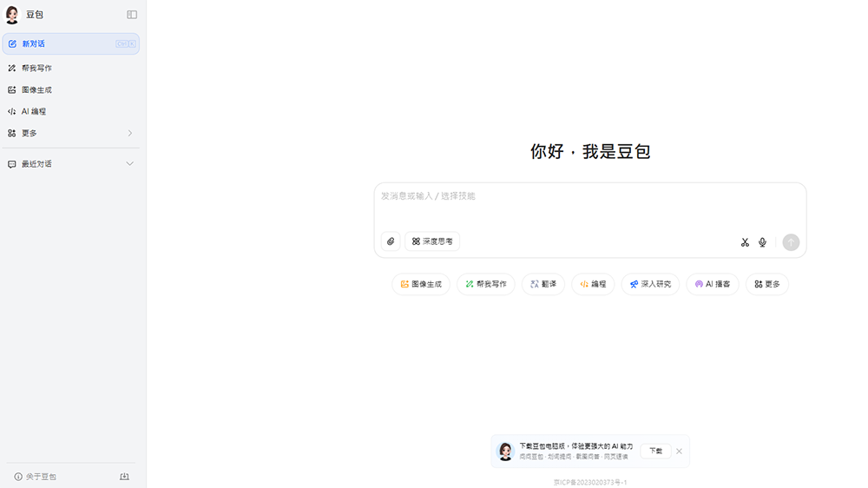The width and height of the screenshot is (868, 488).
Task: Select the 深入研究 skill chip
Action: (x=650, y=284)
